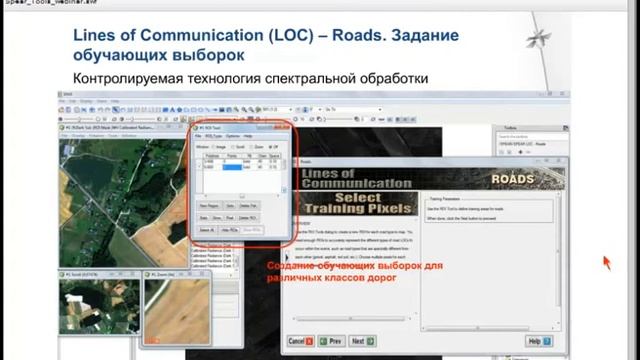The height and width of the screenshot is (360, 640).
Task: Open Help in the Roads wizard
Action: pos(539,341)
